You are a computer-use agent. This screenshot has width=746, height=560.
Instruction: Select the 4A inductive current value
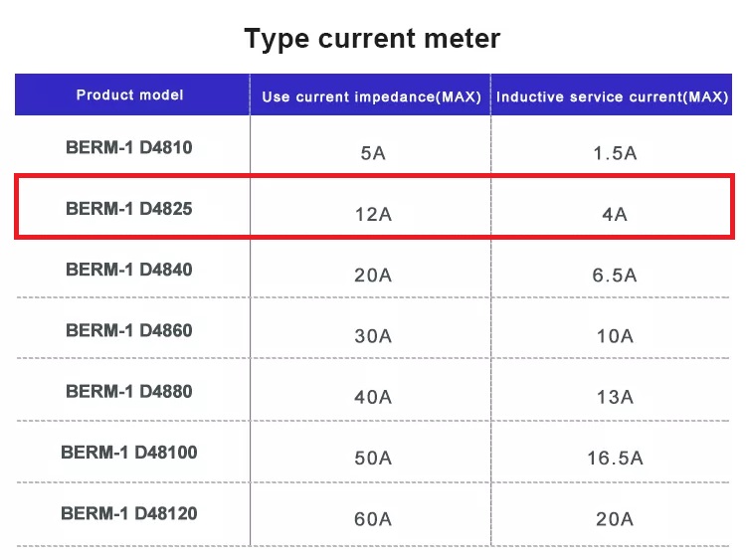click(615, 214)
